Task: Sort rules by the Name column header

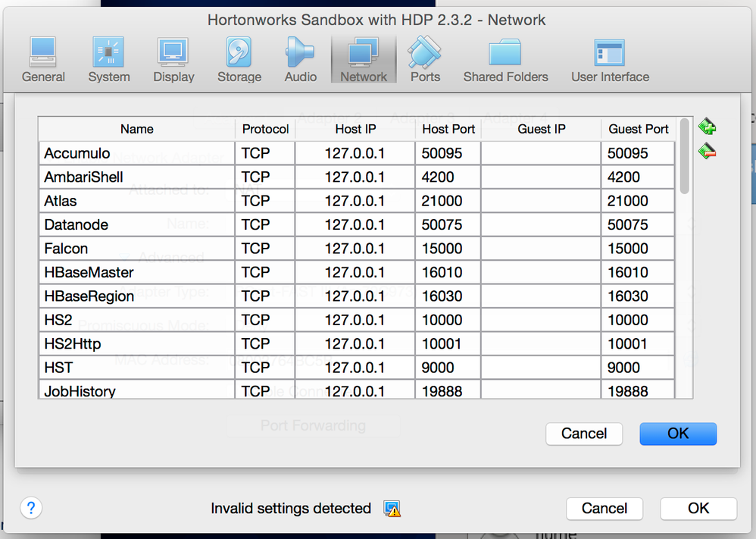Action: 136,129
